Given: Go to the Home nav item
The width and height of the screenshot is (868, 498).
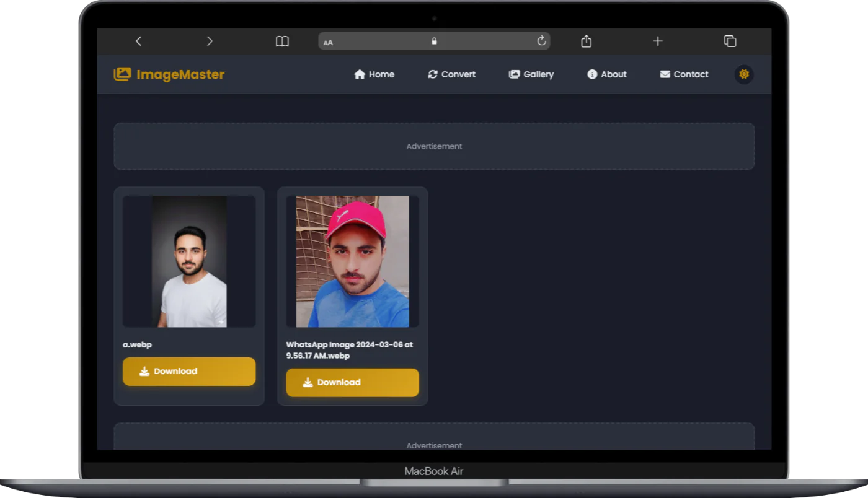Looking at the screenshot, I should tap(374, 74).
